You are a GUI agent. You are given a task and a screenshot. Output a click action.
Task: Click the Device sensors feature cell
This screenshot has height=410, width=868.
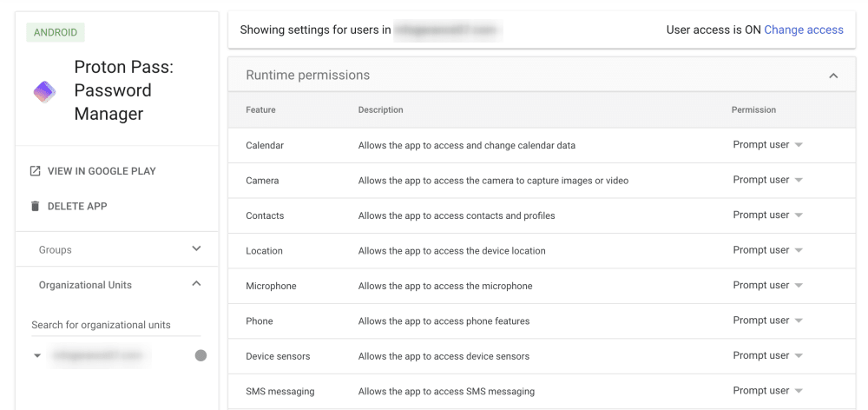[x=278, y=356]
